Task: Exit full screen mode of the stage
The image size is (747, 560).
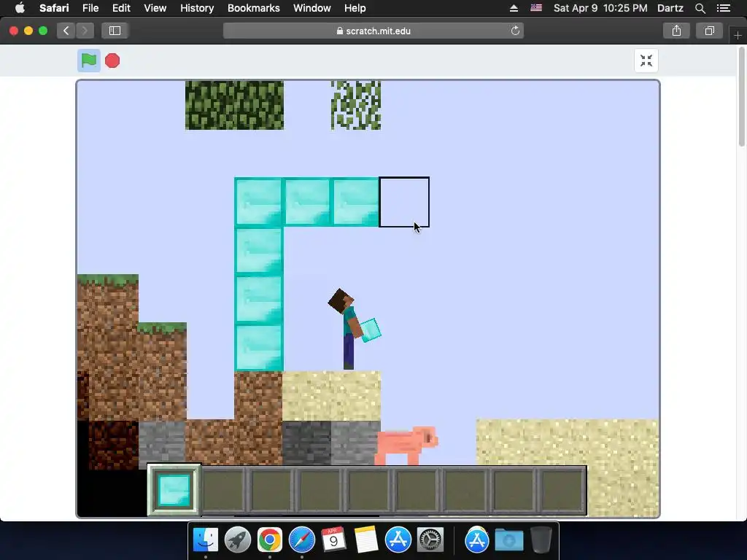Action: (x=646, y=61)
